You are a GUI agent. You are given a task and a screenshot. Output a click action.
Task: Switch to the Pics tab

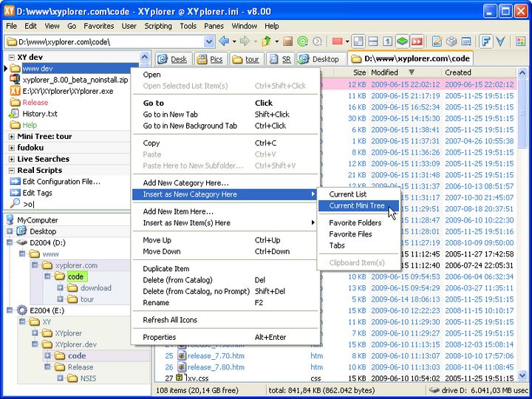tap(211, 59)
